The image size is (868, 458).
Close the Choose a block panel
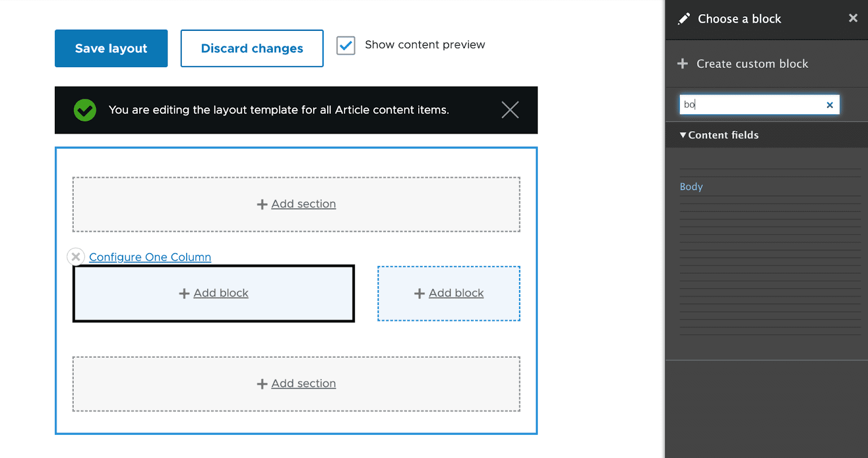click(x=853, y=18)
